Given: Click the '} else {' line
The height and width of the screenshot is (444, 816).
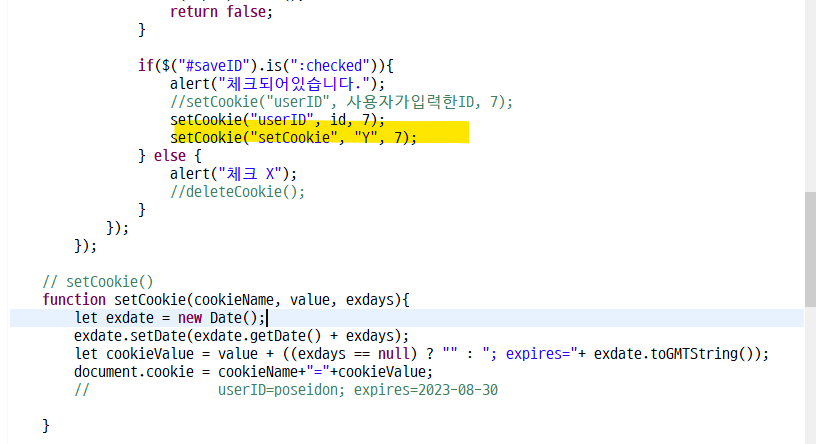Looking at the screenshot, I should 169,156.
